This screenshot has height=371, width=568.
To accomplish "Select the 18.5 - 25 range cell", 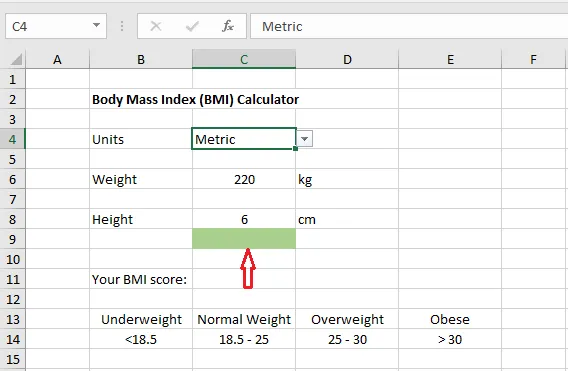I will pos(244,339).
